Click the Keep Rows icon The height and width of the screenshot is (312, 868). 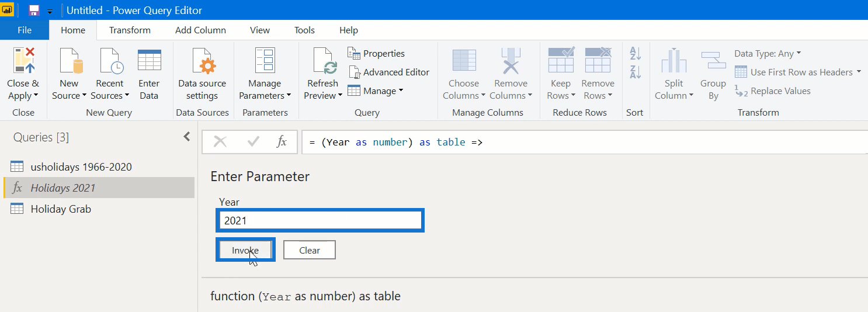561,61
